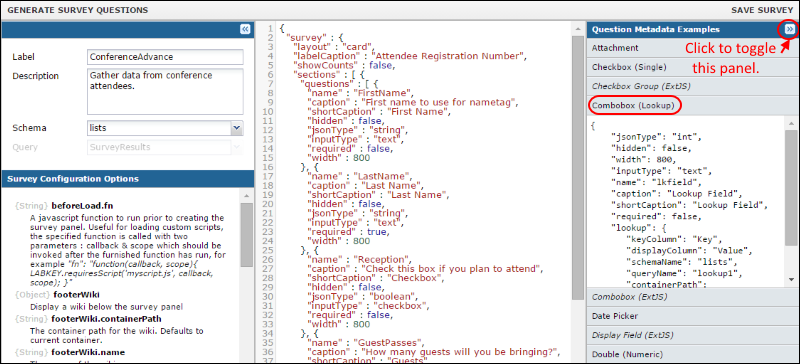Screen dimensions: 800x364
Task: Click the Question Metadata Examples title
Action: click(656, 30)
